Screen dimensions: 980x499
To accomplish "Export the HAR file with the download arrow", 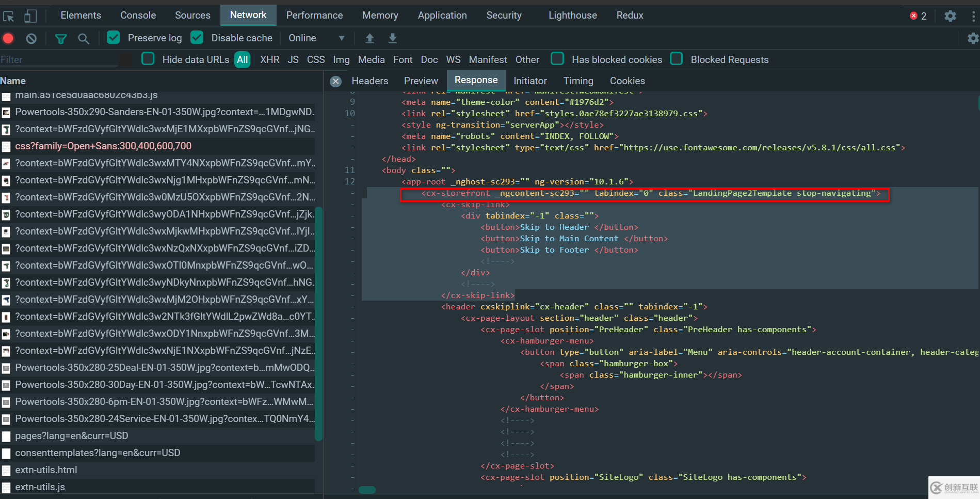I will tap(393, 38).
